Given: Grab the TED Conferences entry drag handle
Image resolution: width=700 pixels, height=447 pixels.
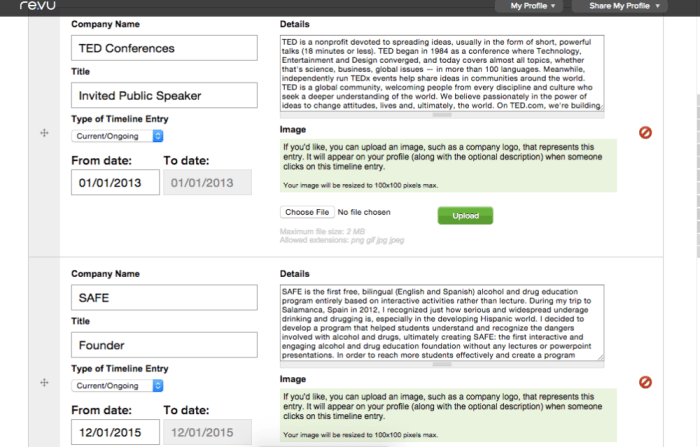Looking at the screenshot, I should [x=44, y=133].
